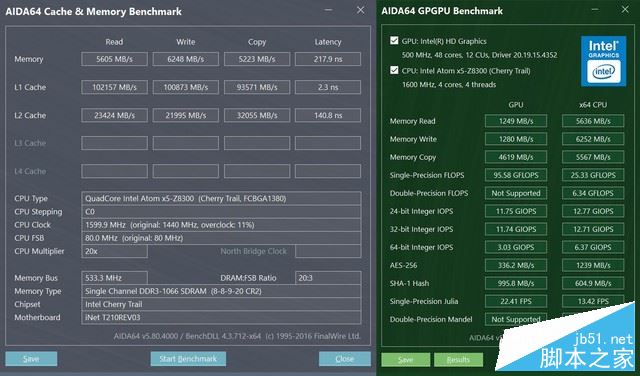Click CPU 32-bit Integer 12.71 GIOPS
640x376 pixels.
593,229
